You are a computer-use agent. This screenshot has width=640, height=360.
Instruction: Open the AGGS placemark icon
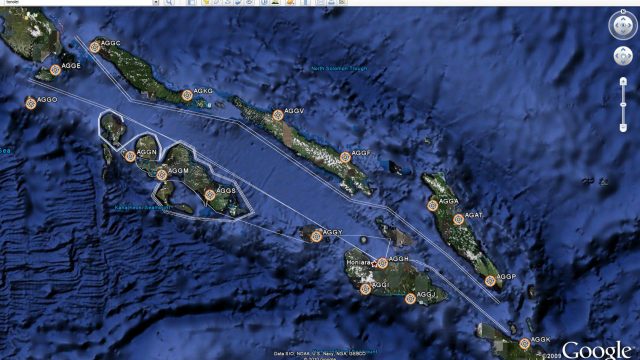pos(210,195)
